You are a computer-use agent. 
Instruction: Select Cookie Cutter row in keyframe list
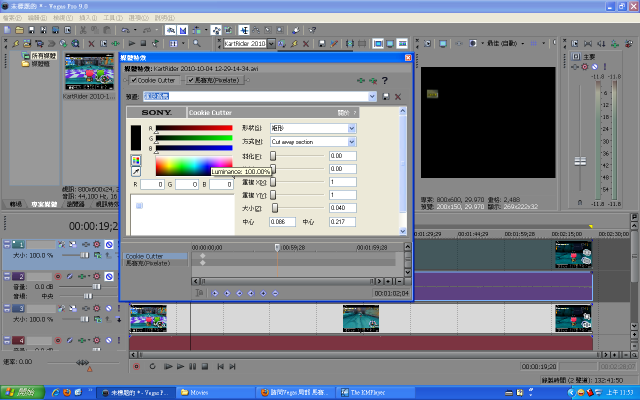155,256
